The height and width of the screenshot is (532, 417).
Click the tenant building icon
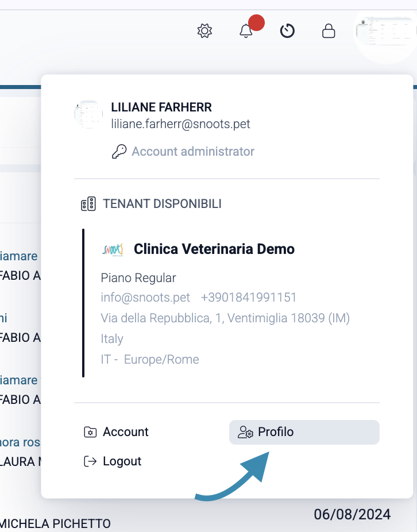coord(88,204)
